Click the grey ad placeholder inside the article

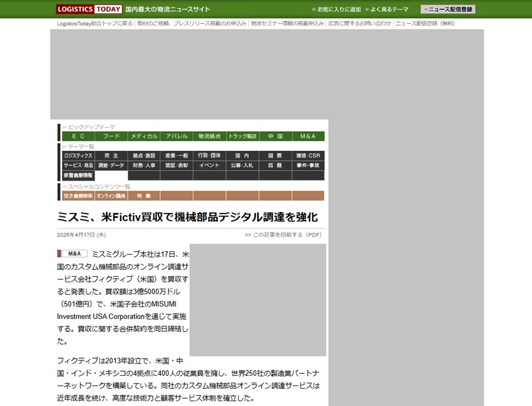tap(258, 300)
